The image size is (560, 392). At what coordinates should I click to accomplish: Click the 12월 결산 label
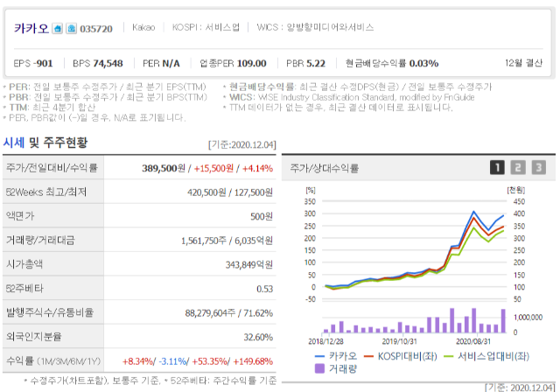(x=523, y=63)
